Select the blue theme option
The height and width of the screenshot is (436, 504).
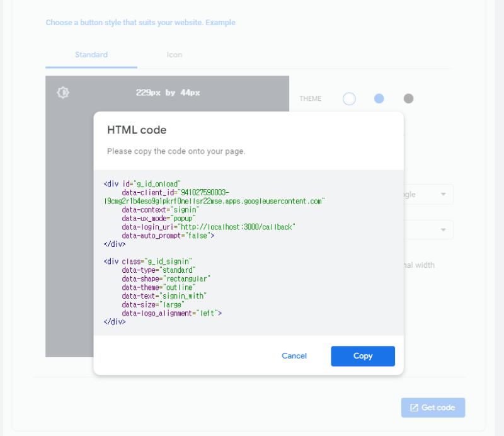tap(379, 98)
